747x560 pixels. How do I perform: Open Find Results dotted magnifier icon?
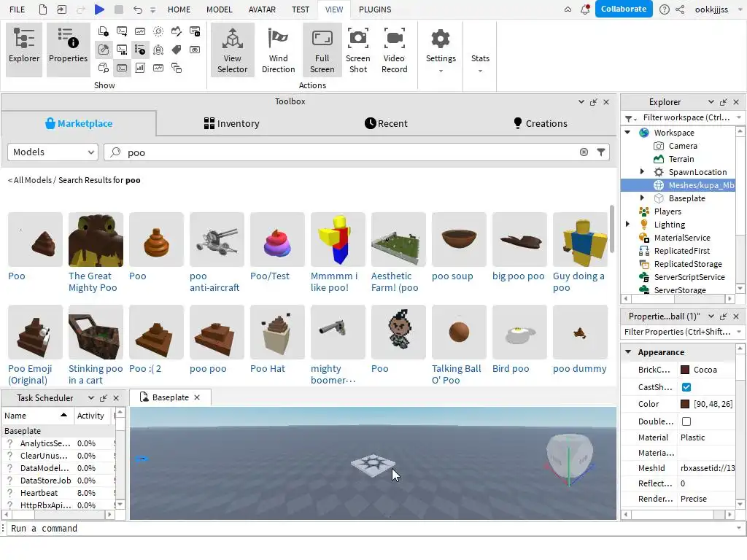[x=158, y=32]
